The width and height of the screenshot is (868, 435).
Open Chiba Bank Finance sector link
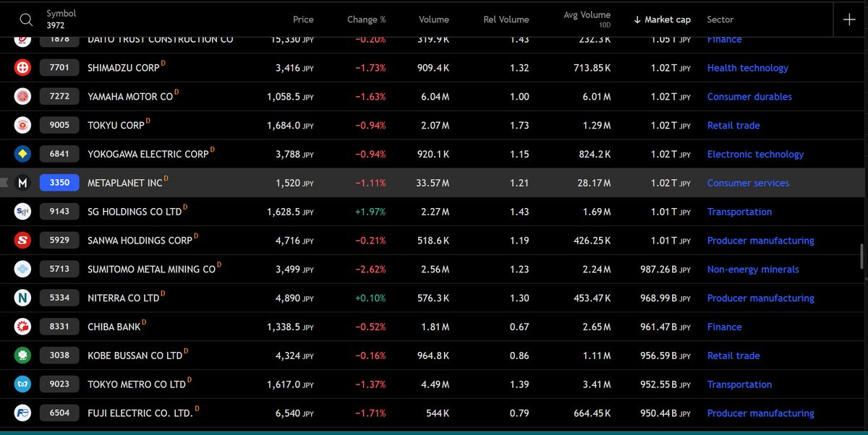[724, 327]
